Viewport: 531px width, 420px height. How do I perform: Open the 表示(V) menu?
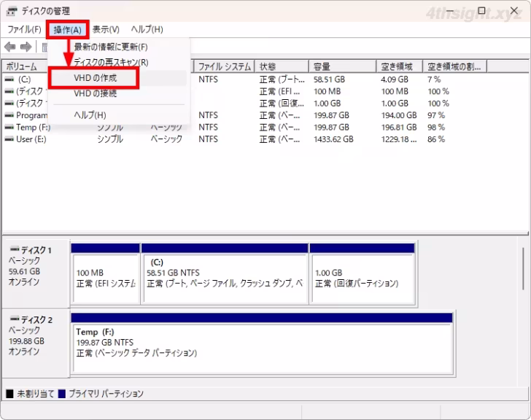point(106,29)
